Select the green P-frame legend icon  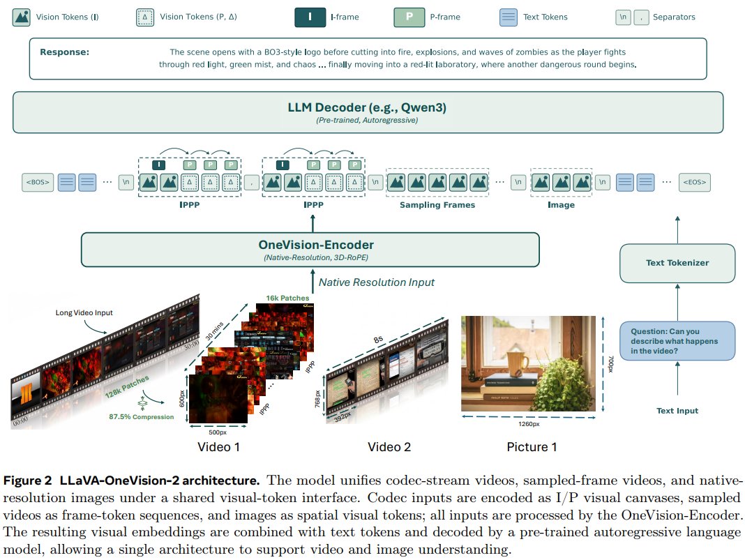[409, 17]
